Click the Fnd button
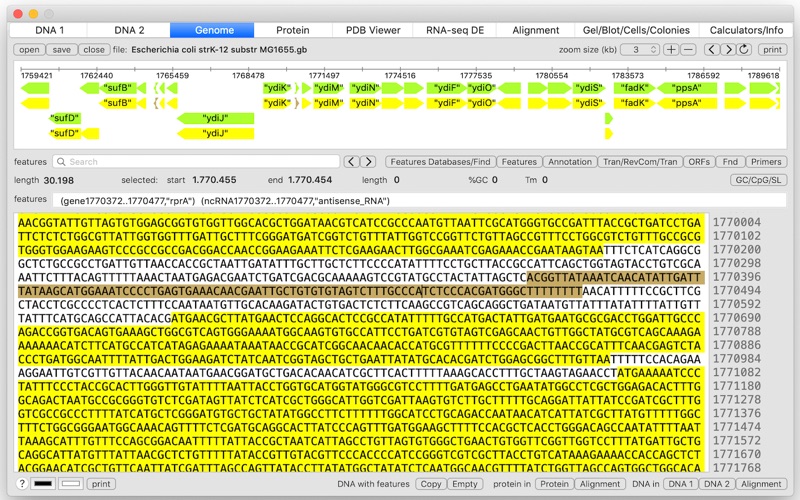Image resolution: width=800 pixels, height=500 pixels. pyautogui.click(x=730, y=162)
